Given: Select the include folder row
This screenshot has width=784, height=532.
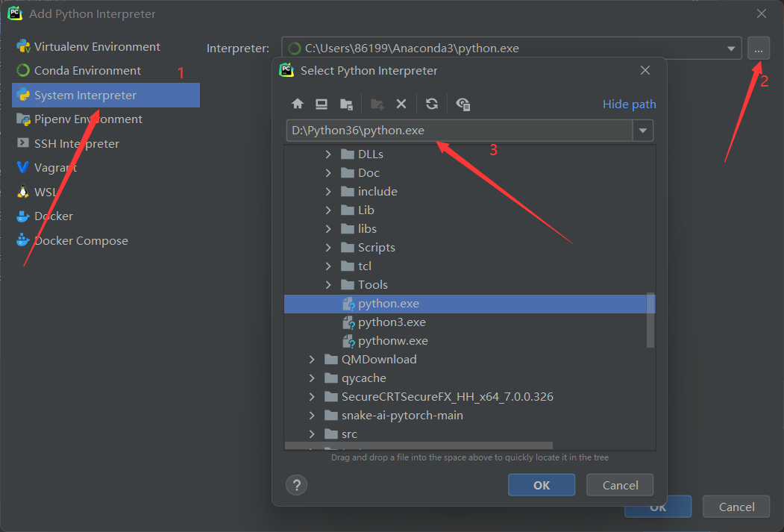Looking at the screenshot, I should (469, 192).
